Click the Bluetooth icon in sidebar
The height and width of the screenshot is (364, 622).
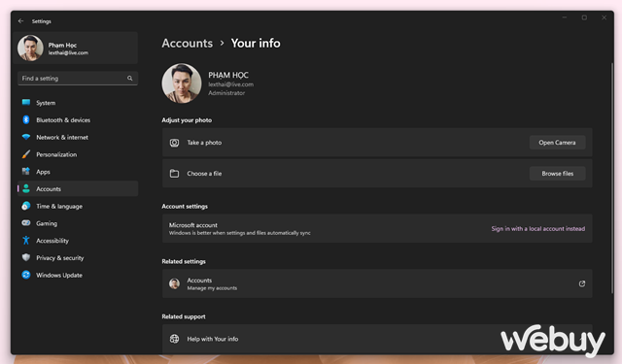[x=26, y=119]
